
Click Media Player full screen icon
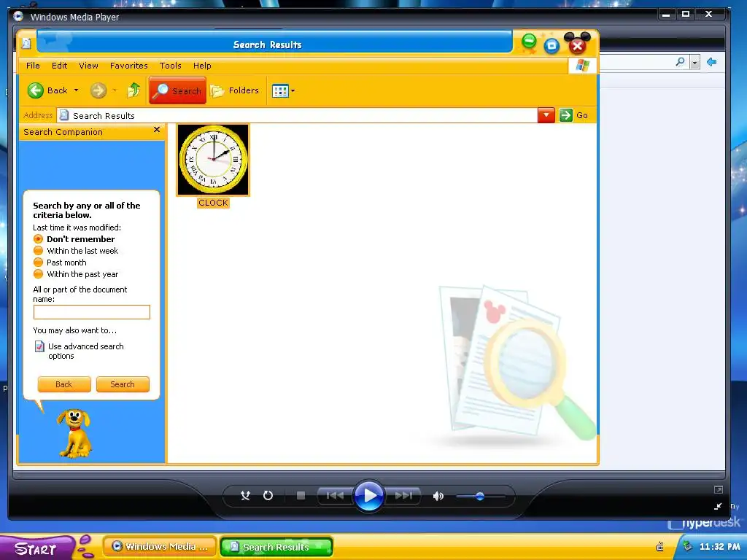click(x=719, y=489)
